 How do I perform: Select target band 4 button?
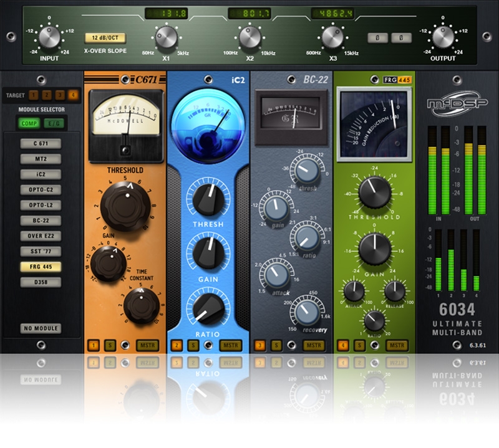click(x=74, y=95)
